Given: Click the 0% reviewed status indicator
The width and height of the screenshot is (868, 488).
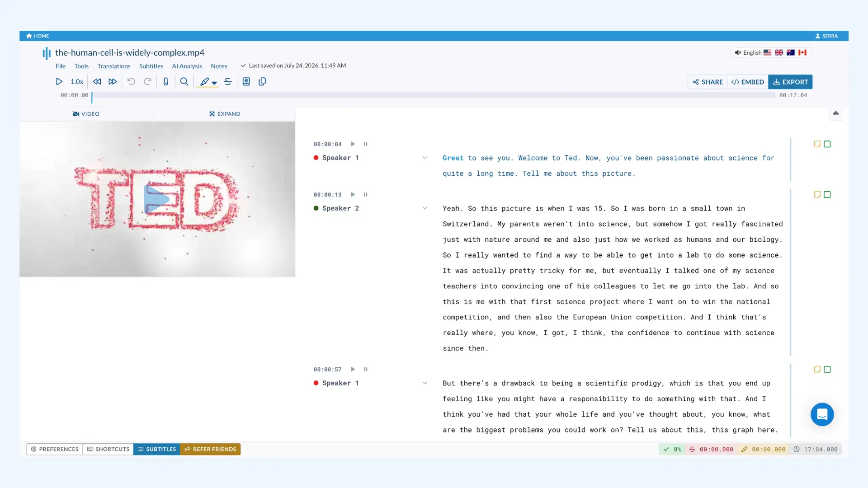Looking at the screenshot, I should click(x=672, y=450).
